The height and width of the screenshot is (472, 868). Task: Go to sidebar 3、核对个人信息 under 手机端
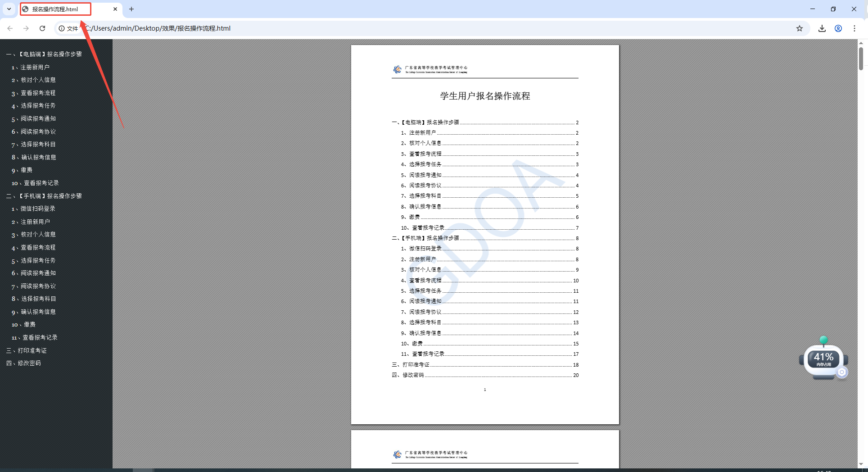click(x=34, y=234)
